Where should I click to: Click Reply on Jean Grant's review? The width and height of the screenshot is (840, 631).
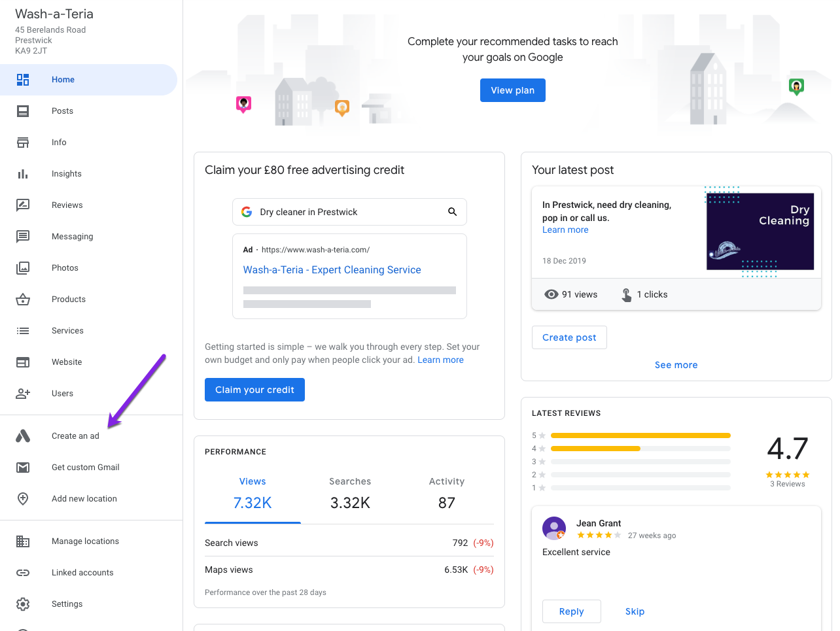tap(571, 611)
